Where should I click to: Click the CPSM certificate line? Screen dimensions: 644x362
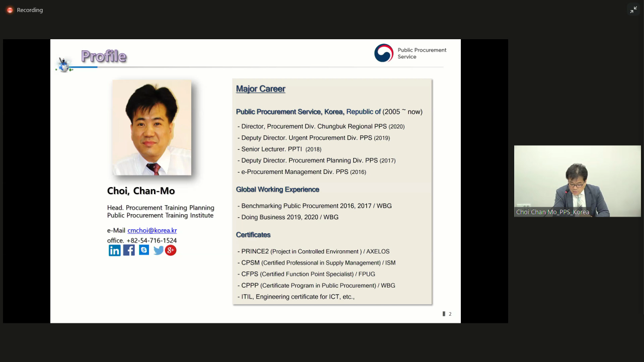click(316, 262)
